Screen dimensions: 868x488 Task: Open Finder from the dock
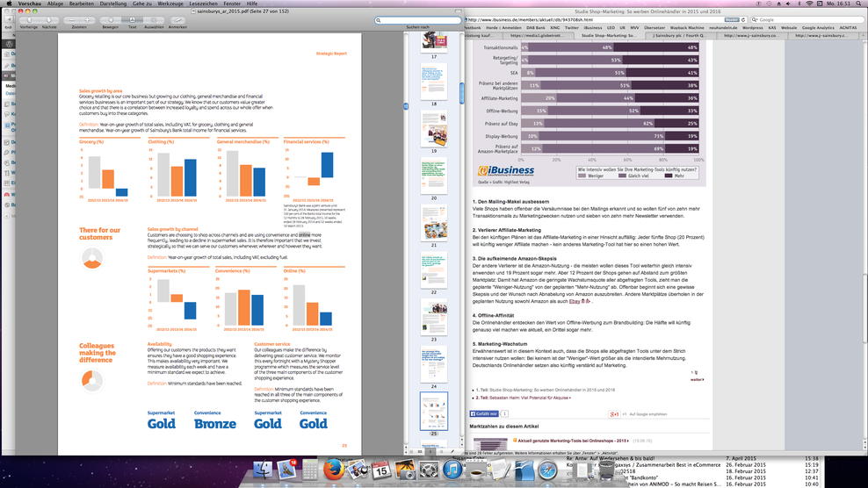263,470
